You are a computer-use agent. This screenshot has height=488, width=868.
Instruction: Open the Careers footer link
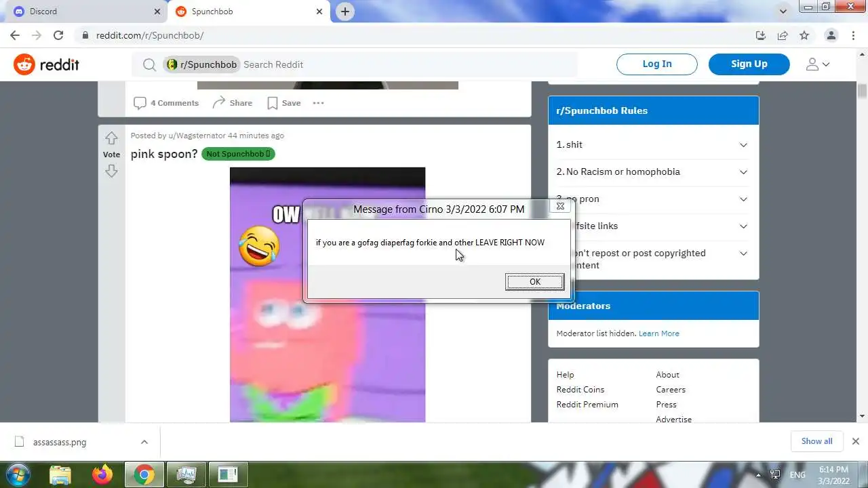coord(671,390)
